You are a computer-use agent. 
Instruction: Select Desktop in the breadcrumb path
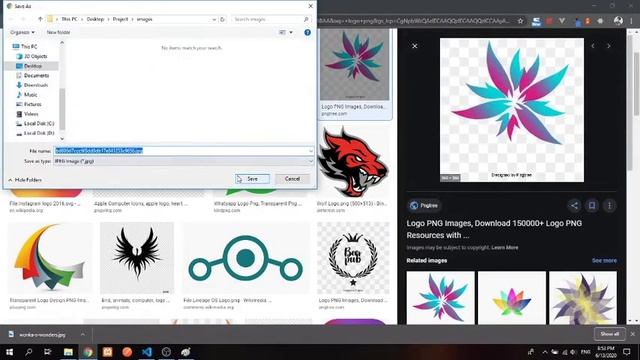point(95,19)
